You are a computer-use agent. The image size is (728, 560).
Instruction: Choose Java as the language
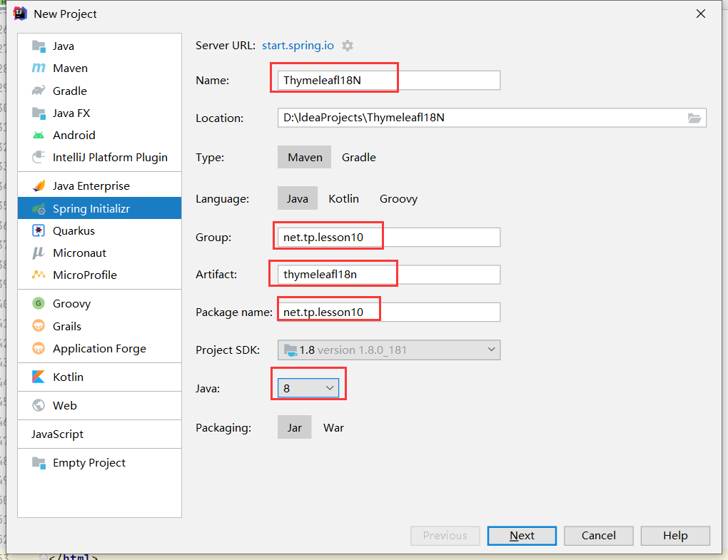point(297,198)
